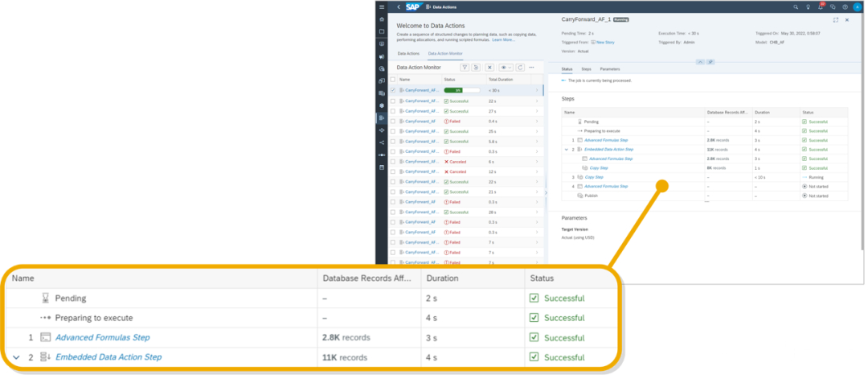The height and width of the screenshot is (375, 868).
Task: Open step 1 Advanced Formulas Step link
Action: click(x=606, y=140)
